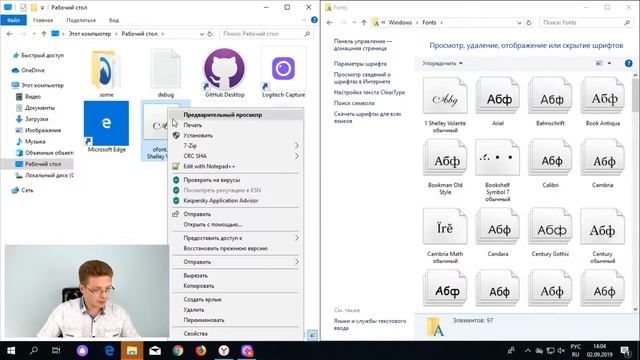The image size is (640, 360).
Task: Open Параметры шрифта link
Action: tap(360, 64)
